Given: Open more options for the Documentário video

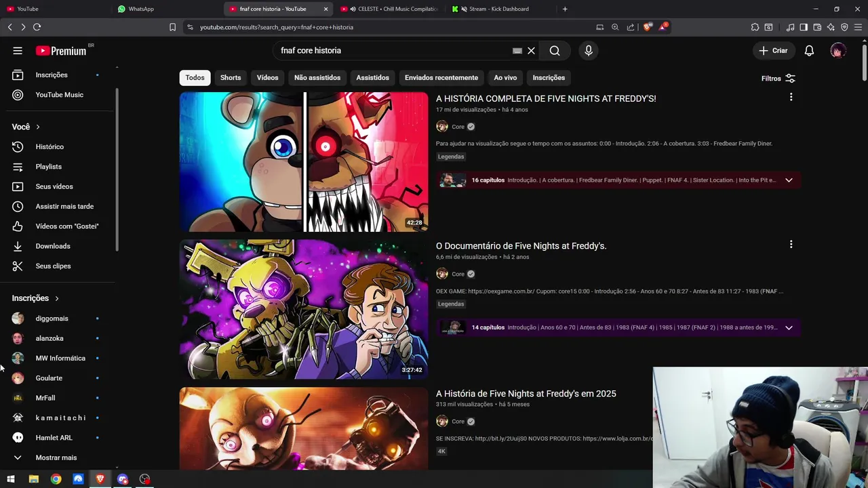Looking at the screenshot, I should (x=791, y=245).
